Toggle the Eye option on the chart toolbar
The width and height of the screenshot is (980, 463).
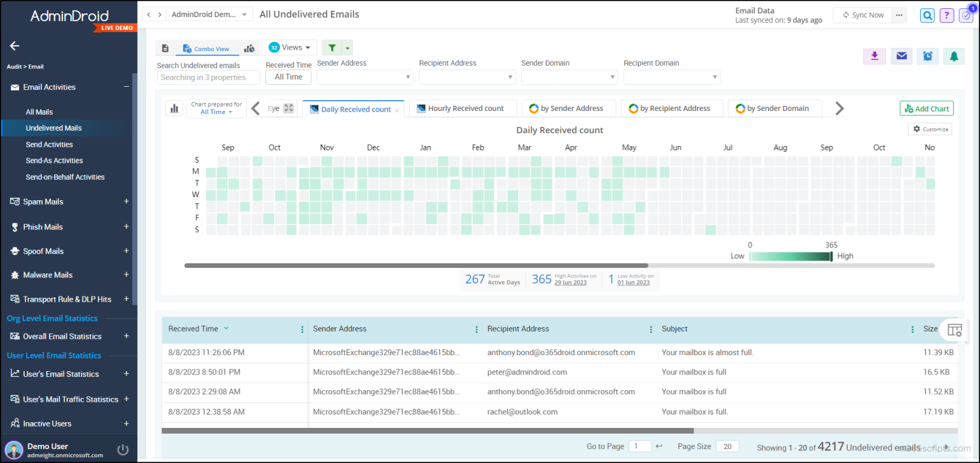[x=272, y=108]
